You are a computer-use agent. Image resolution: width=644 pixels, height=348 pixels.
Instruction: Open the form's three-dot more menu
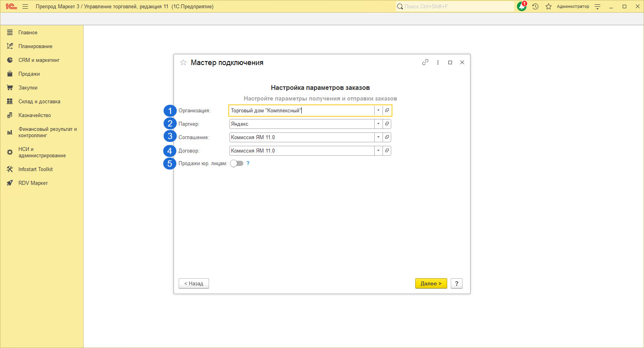click(x=438, y=62)
